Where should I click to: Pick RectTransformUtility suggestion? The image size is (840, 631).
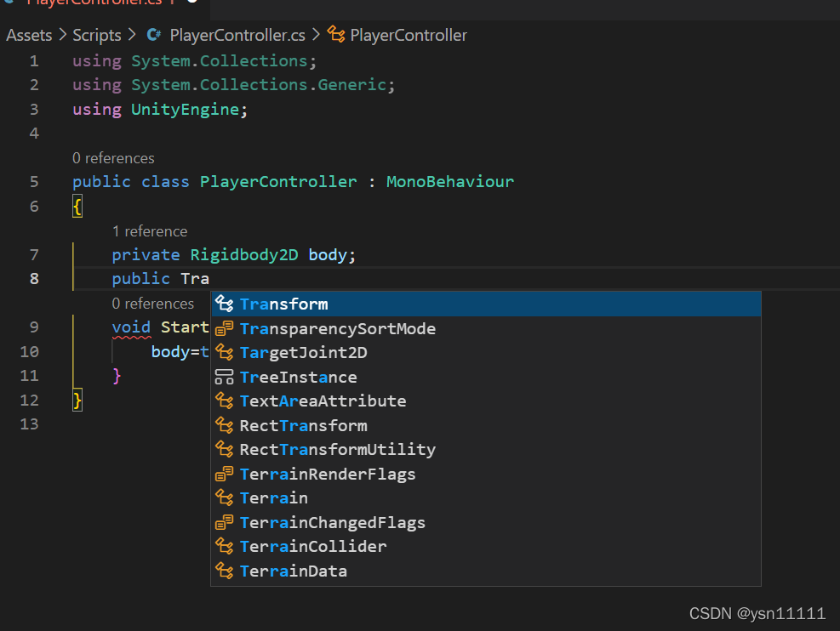click(x=487, y=450)
